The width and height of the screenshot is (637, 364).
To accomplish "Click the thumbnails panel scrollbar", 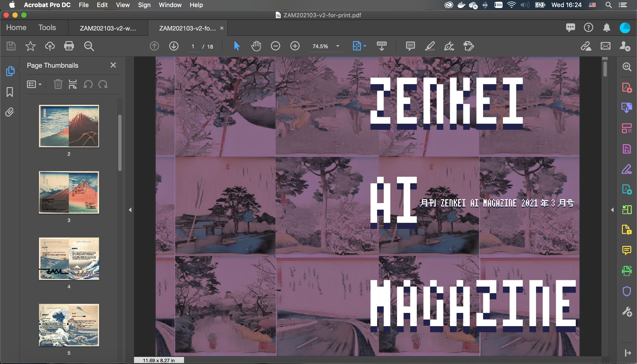I will point(120,143).
